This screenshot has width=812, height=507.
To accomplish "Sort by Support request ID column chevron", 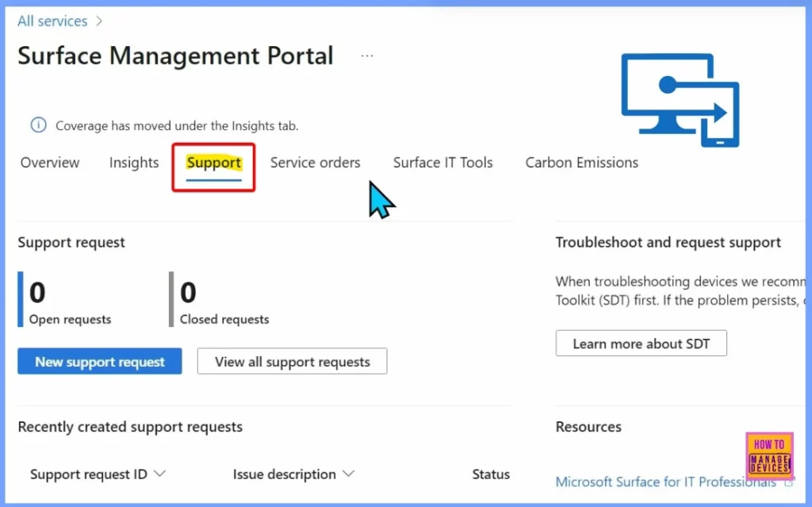I will click(160, 474).
